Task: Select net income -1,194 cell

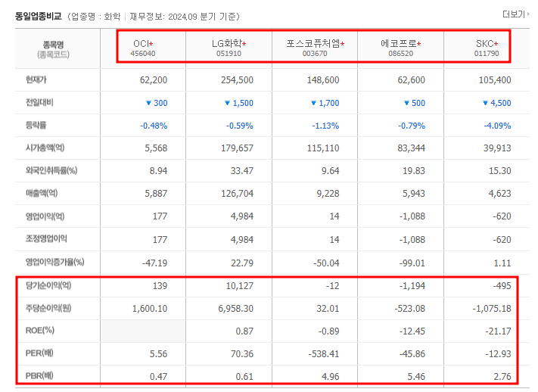Action: pos(412,285)
